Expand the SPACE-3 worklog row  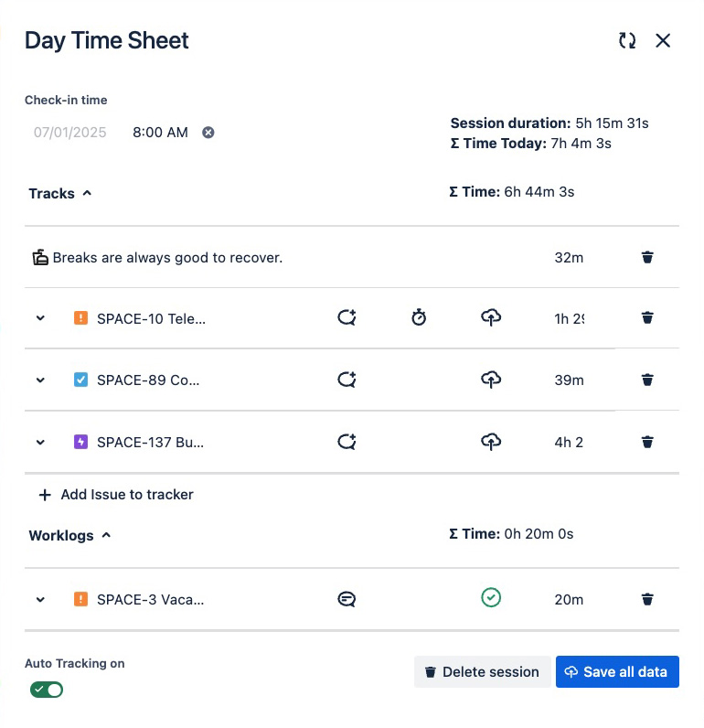point(40,600)
